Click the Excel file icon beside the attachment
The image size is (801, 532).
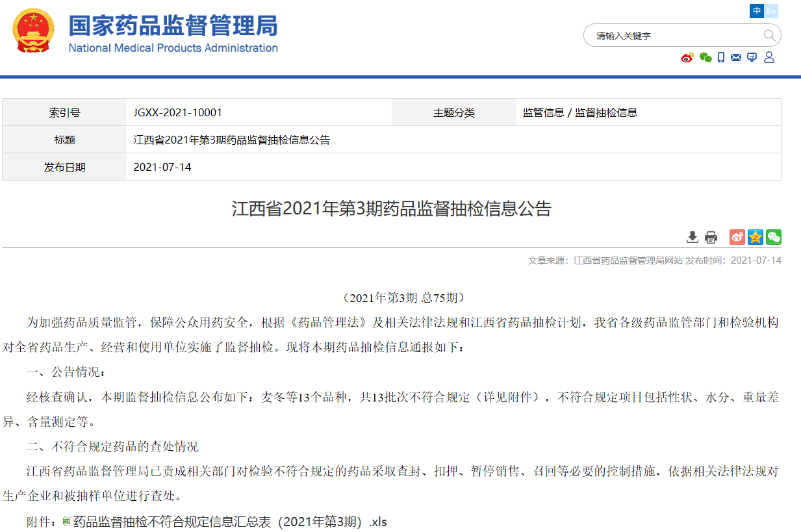(66, 521)
